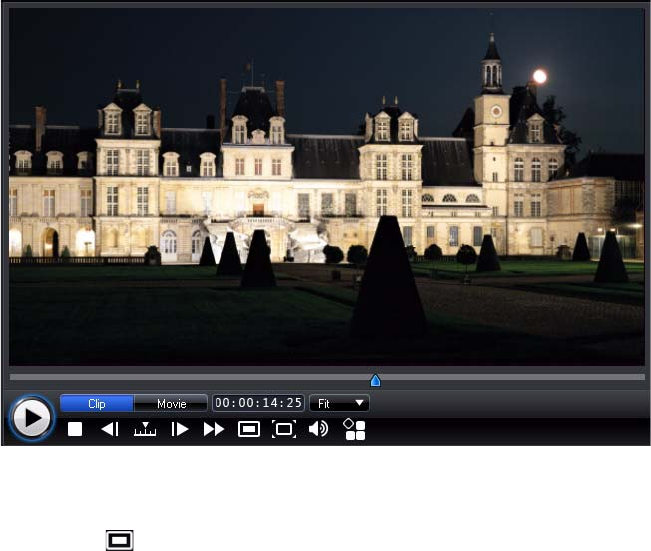Step back to the previous frame

click(110, 429)
